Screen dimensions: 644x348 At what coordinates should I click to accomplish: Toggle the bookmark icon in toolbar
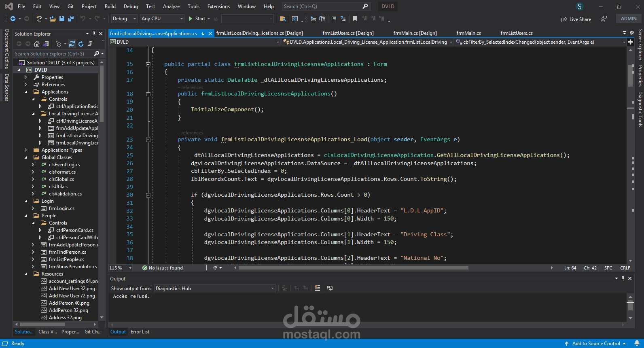click(x=355, y=19)
